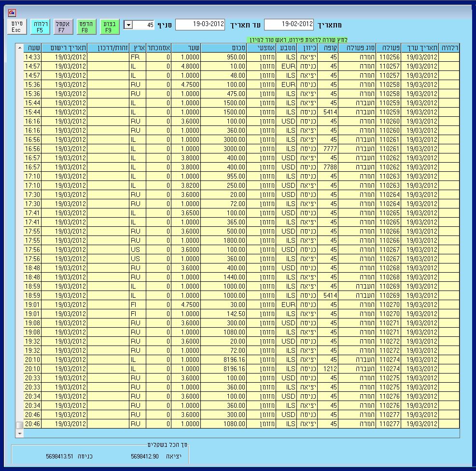Click the קופה cell 7788
Viewport: 476px width, 471px height.
[x=328, y=167]
